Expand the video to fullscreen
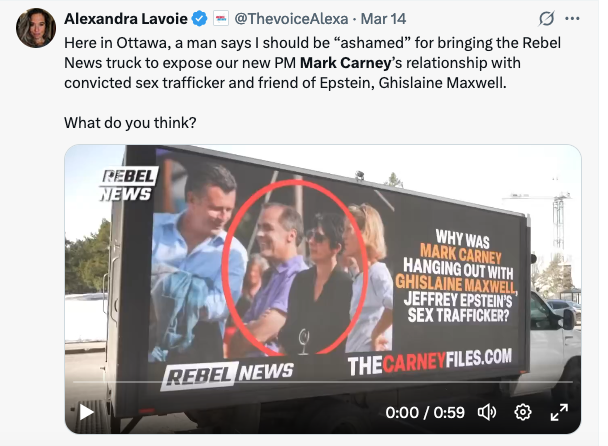 click(x=559, y=412)
